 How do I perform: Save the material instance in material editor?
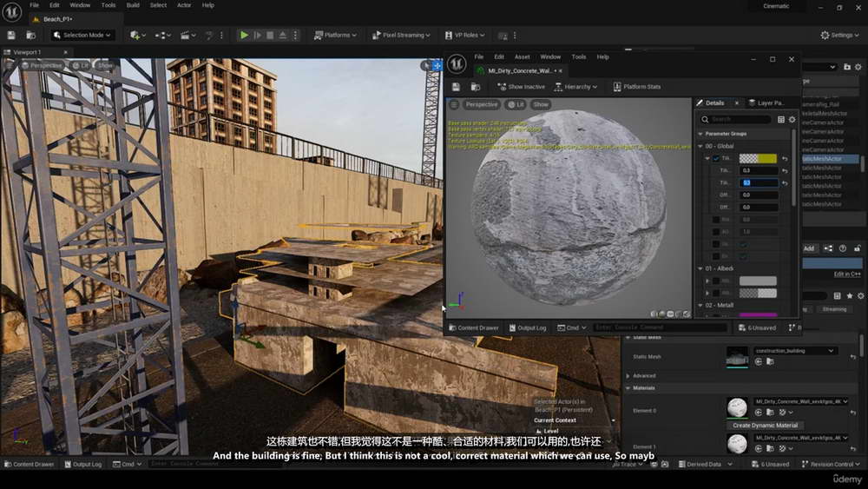click(456, 87)
